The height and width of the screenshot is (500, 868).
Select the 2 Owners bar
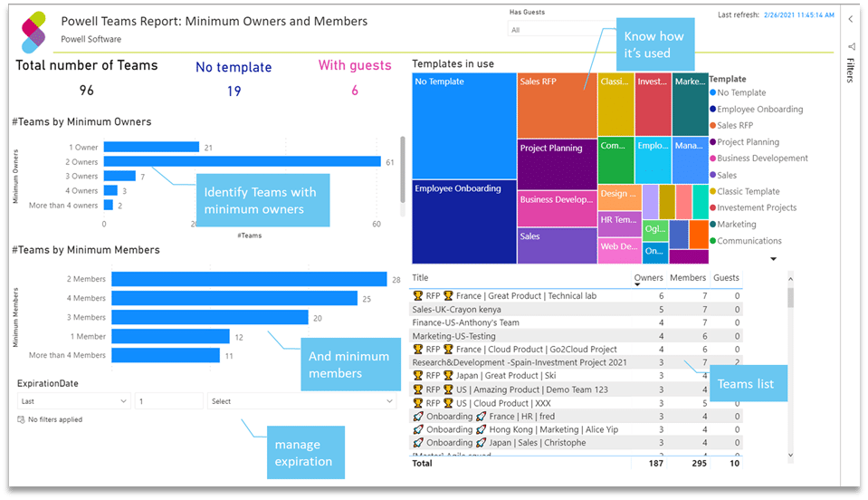point(242,161)
